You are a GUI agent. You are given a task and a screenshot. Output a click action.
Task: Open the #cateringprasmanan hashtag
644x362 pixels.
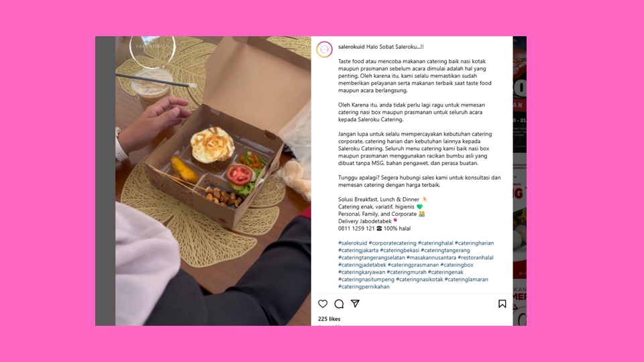pyautogui.click(x=413, y=265)
